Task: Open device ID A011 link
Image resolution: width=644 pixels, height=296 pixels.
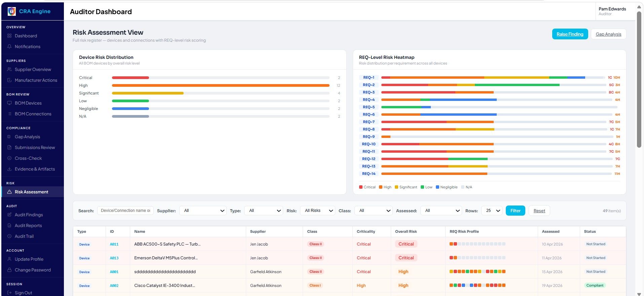Action: point(114,244)
